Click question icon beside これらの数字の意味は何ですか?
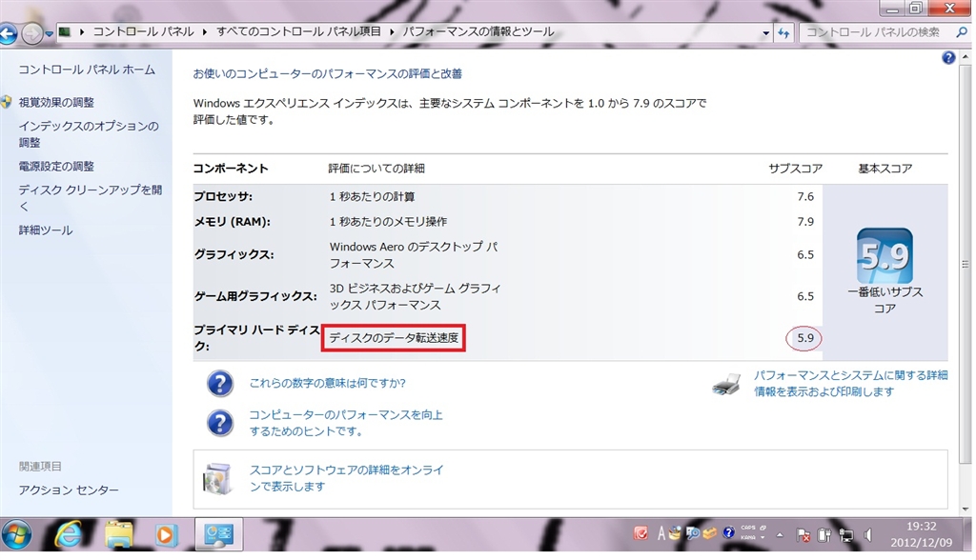This screenshot has height=560, width=976. pos(220,383)
